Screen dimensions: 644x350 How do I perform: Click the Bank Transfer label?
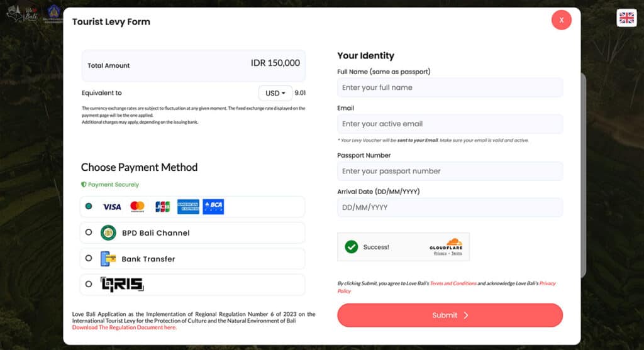pos(148,259)
